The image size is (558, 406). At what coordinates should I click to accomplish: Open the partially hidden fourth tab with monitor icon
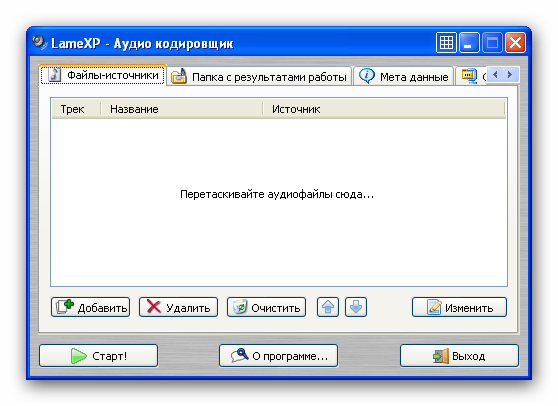(x=471, y=76)
